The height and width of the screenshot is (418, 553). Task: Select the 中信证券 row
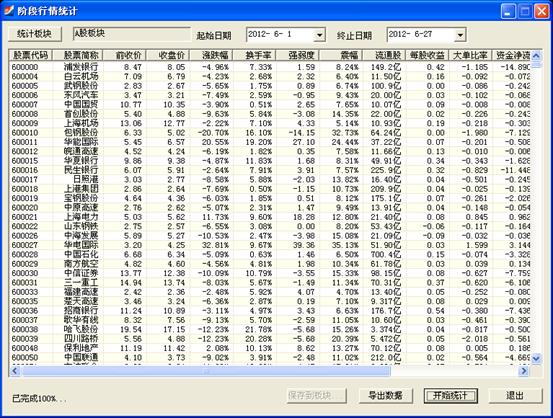click(270, 273)
